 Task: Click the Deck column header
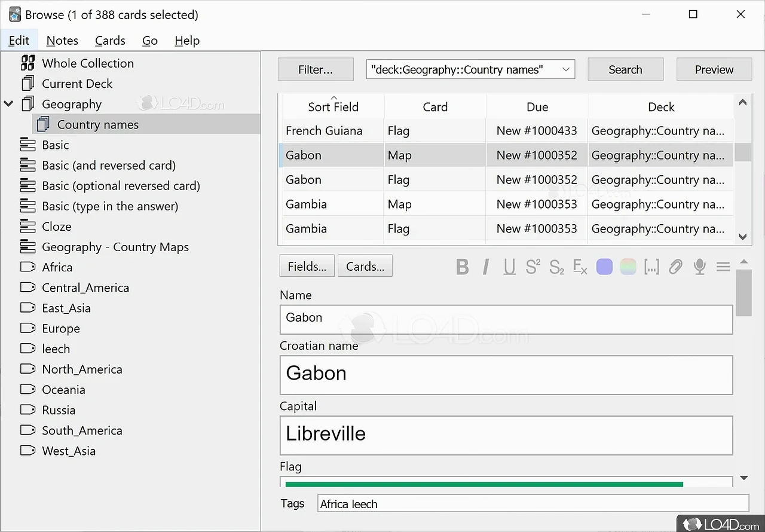[661, 106]
